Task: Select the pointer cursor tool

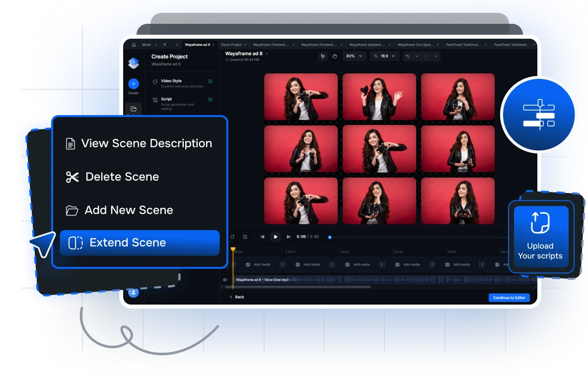Action: pyautogui.click(x=323, y=56)
